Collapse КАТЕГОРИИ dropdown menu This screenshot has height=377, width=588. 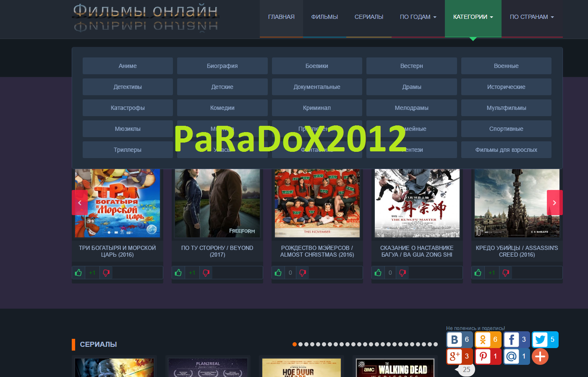coord(473,18)
